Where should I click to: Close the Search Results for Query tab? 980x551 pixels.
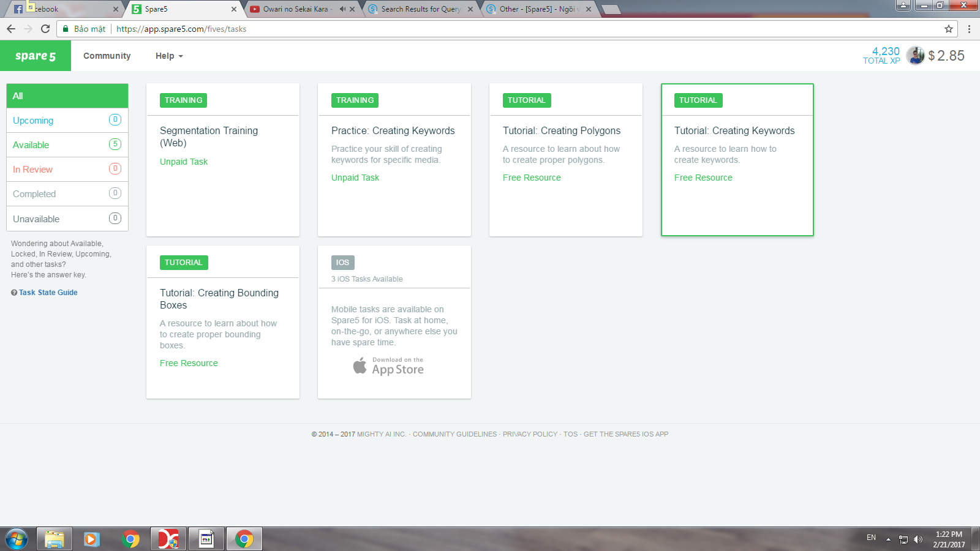470,9
